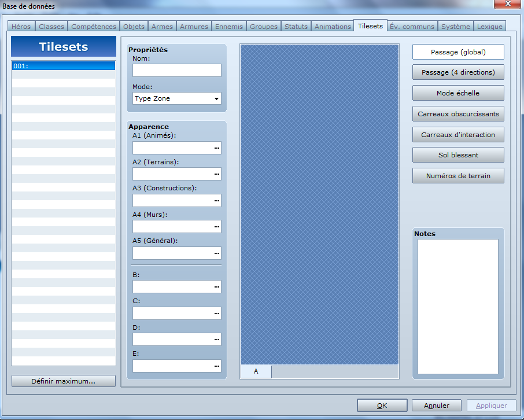Go to the Objets tab

point(134,27)
